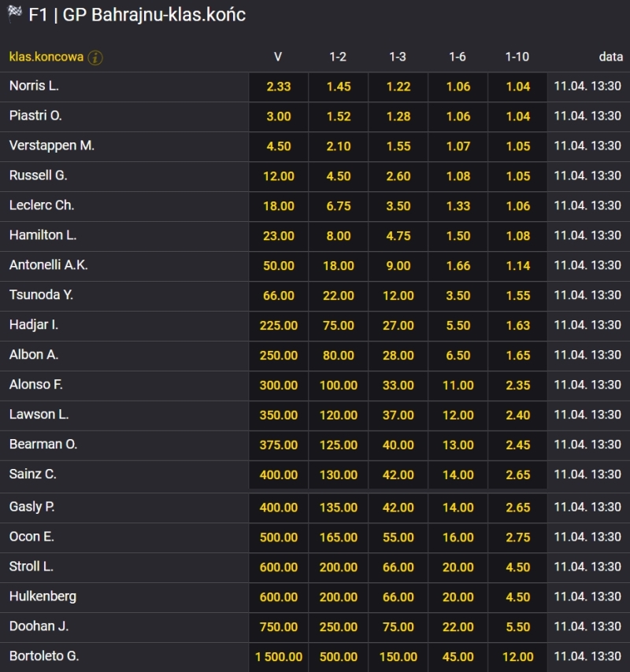Viewport: 630px width, 672px height.
Task: Select Piastri O. winner odds 3.00
Action: pos(279,116)
